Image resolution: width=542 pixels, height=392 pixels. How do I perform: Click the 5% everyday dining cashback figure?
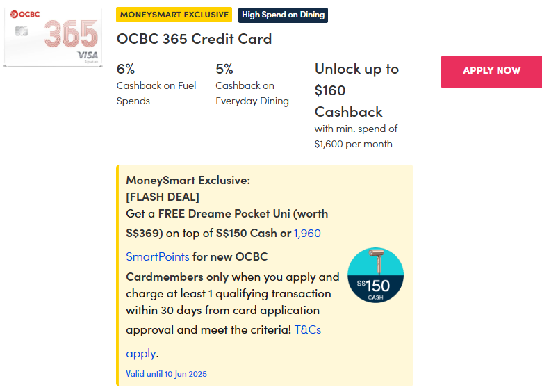coord(224,69)
